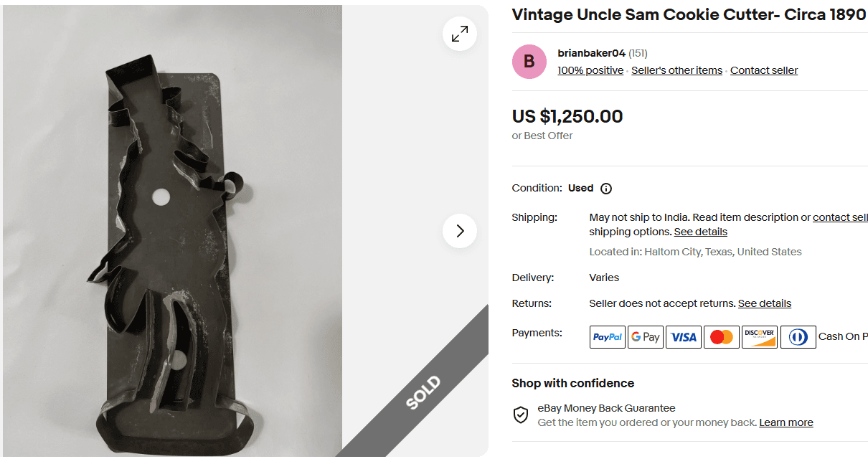Click the eBay Money Back Guarantee shield icon
The height and width of the screenshot is (459, 868).
(521, 415)
